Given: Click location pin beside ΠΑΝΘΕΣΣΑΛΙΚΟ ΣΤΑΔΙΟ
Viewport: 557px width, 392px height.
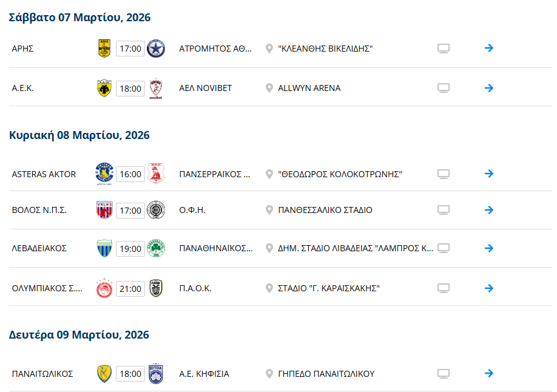Looking at the screenshot, I should (269, 210).
